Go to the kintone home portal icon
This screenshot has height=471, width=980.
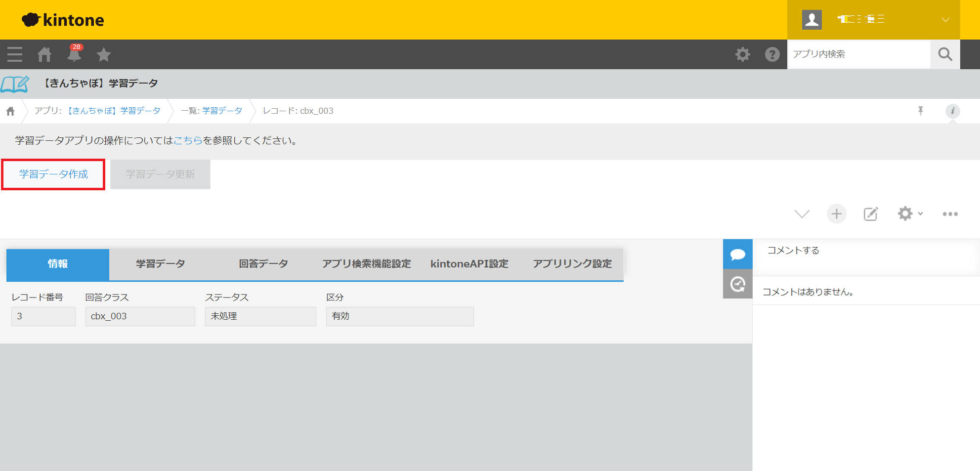pyautogui.click(x=44, y=54)
